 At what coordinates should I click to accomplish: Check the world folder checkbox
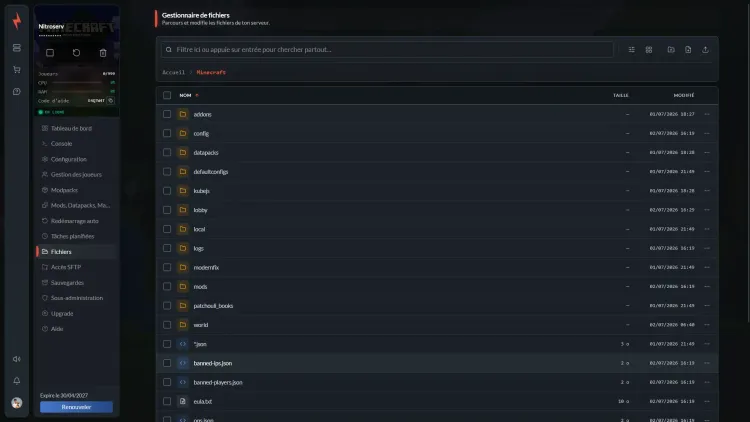coord(167,325)
